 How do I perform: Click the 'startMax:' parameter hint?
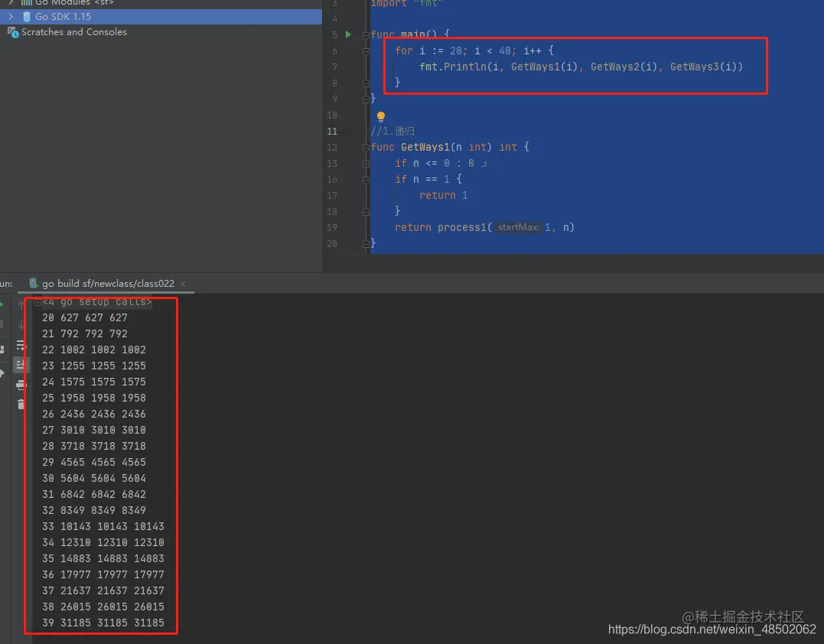(518, 227)
